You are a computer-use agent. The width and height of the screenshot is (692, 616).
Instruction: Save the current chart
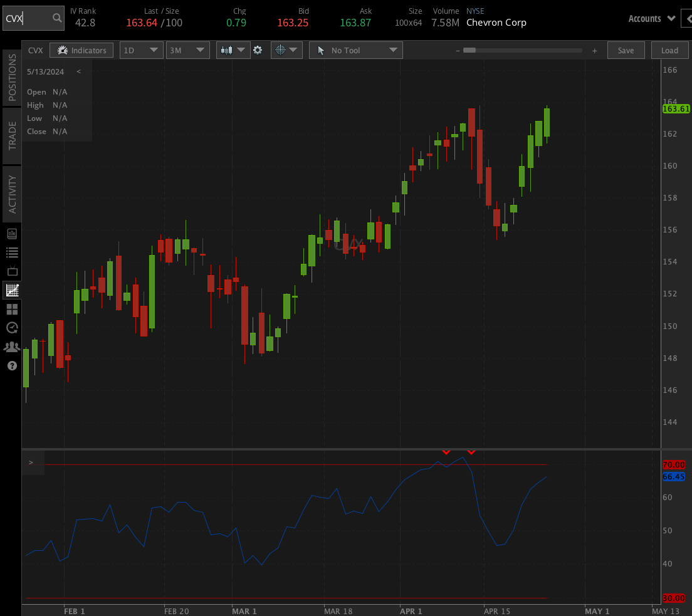click(x=626, y=50)
